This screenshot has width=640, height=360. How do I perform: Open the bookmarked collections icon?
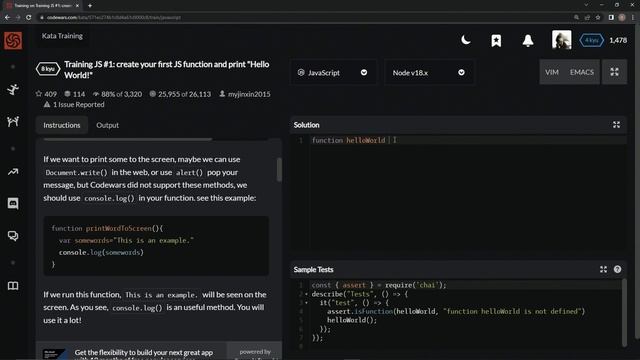pos(496,40)
